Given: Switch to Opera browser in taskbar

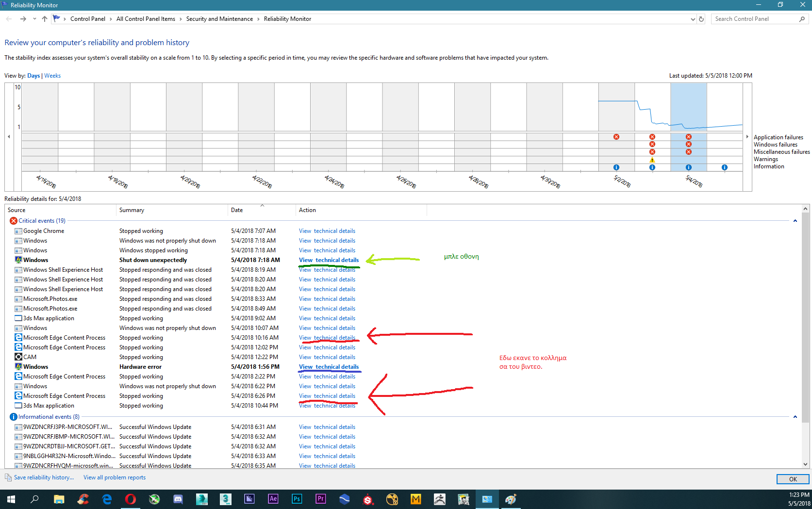Looking at the screenshot, I should (131, 499).
